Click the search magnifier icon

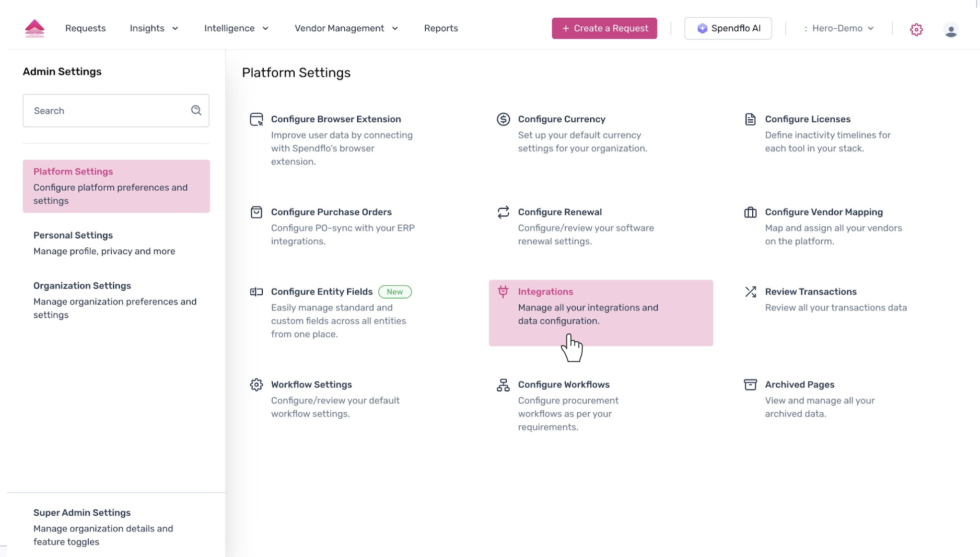[196, 111]
